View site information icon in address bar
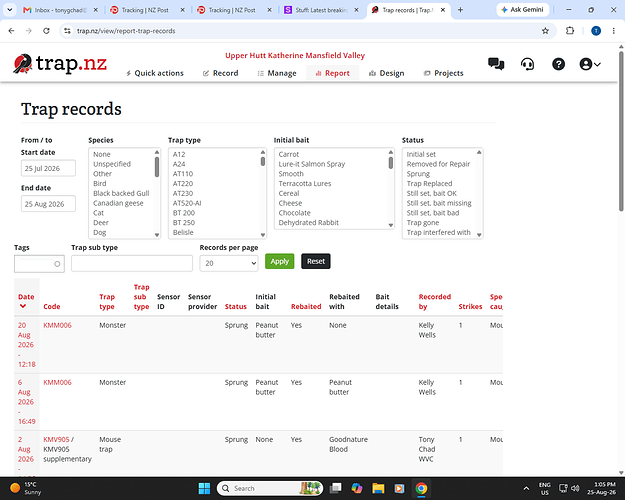The width and height of the screenshot is (625, 500). coord(67,31)
